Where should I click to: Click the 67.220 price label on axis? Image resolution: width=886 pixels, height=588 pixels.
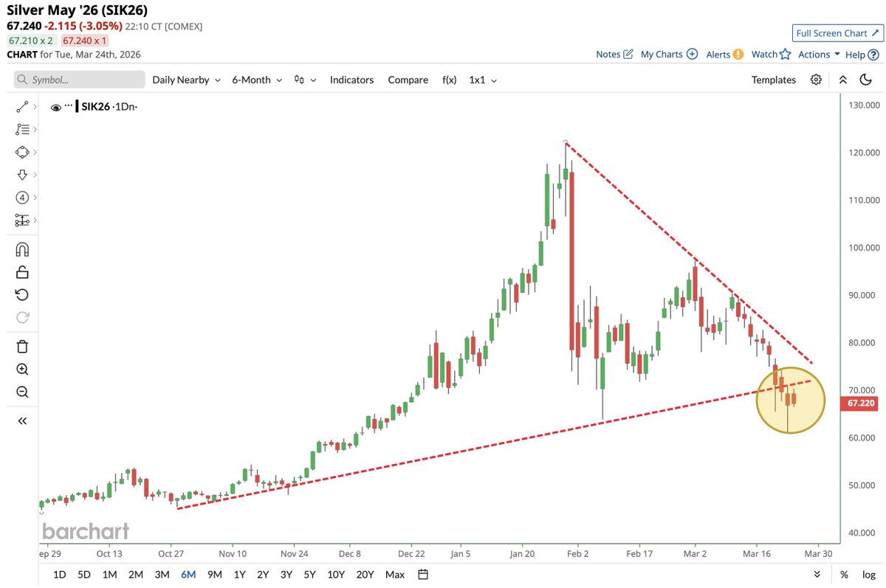pos(861,404)
